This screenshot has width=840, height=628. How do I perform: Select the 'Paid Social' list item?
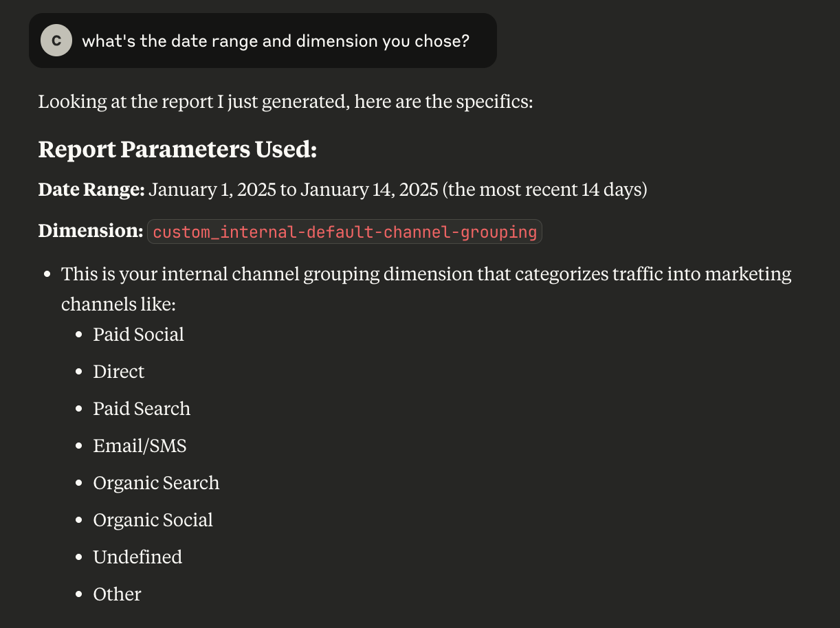pyautogui.click(x=139, y=335)
